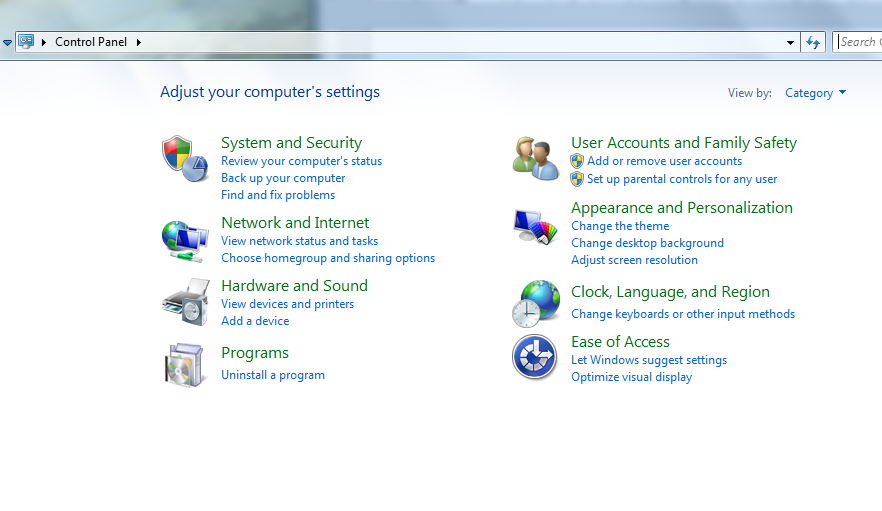The width and height of the screenshot is (882, 511).
Task: Click Change the theme link
Action: pyautogui.click(x=620, y=226)
